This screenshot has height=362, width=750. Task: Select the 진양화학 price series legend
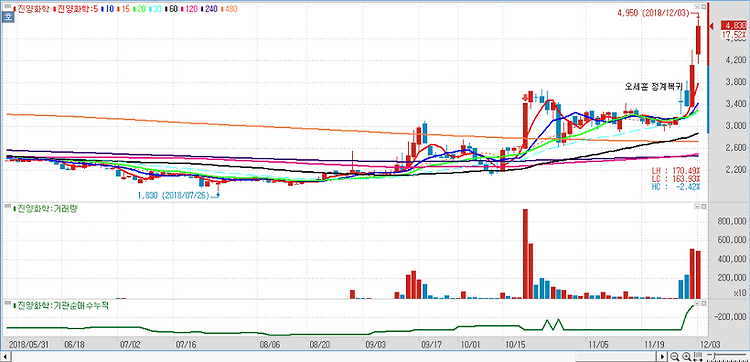click(x=33, y=9)
